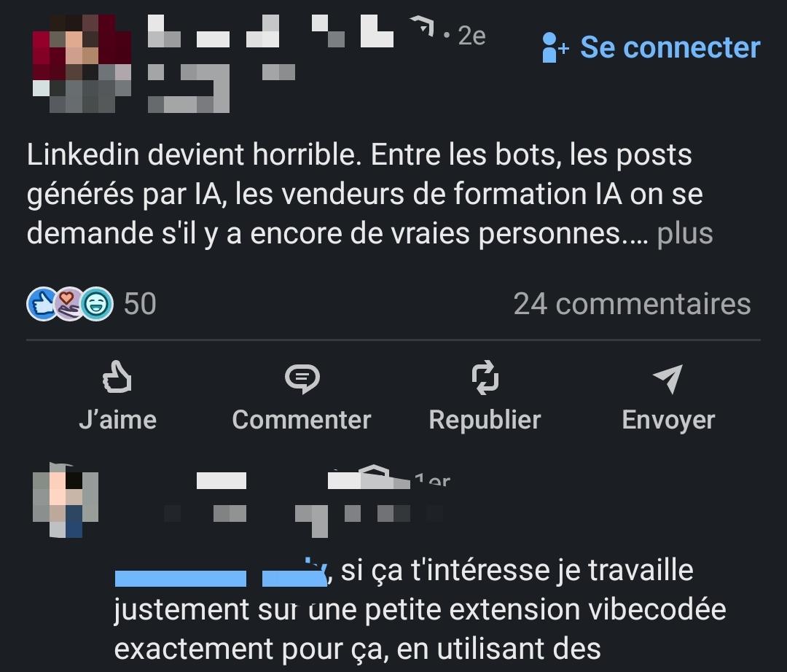
Task: Click the heart-in-hand support reaction icon
Action: coord(68,304)
